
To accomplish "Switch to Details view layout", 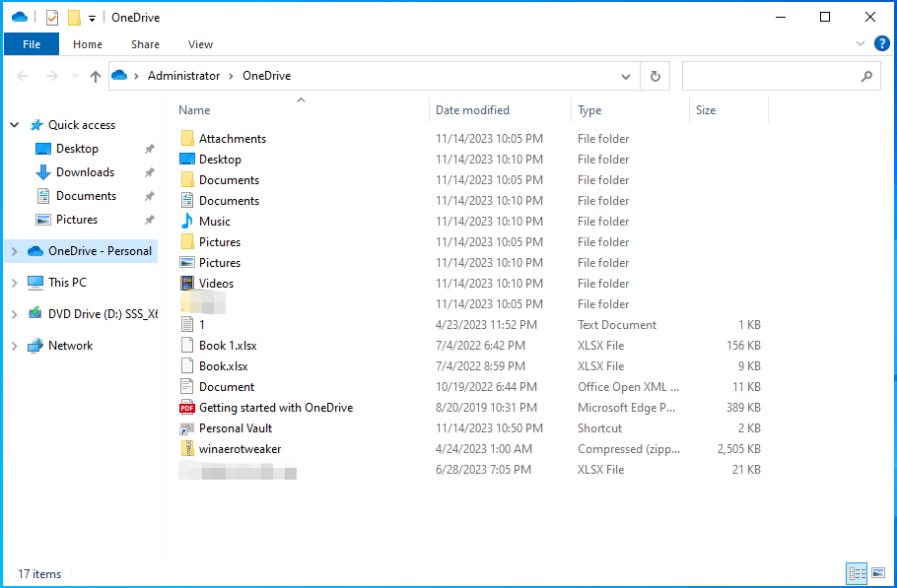I will (x=857, y=572).
